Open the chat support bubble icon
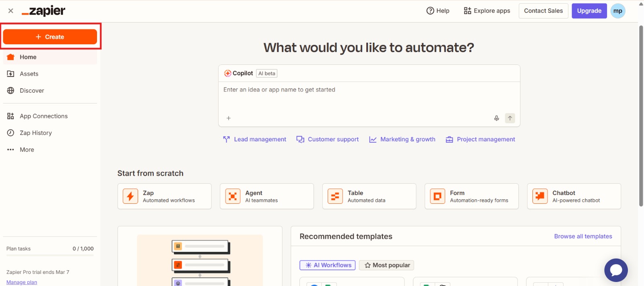 (616, 270)
